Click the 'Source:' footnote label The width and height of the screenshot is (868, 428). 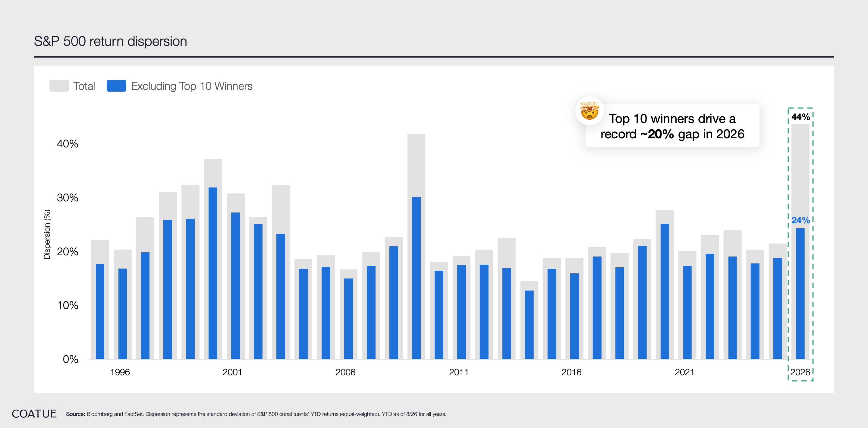point(75,414)
